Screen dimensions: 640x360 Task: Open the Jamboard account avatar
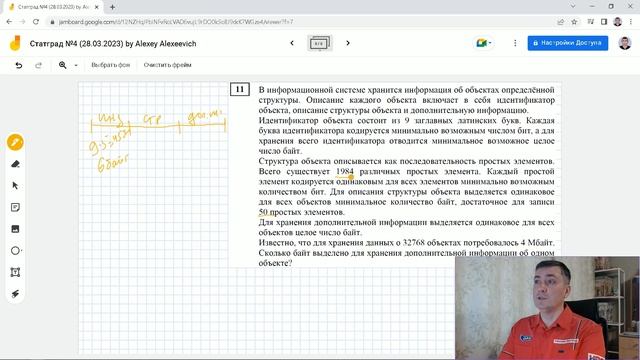pyautogui.click(x=624, y=43)
